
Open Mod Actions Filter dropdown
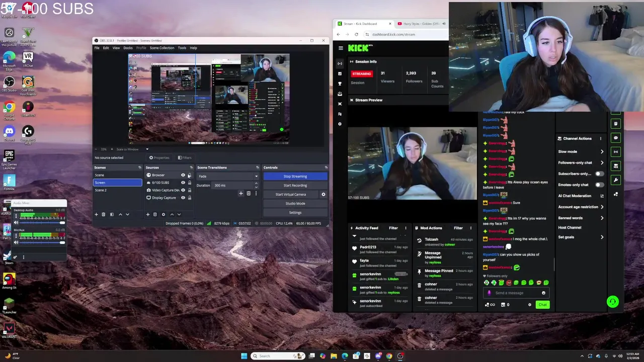coord(458,228)
